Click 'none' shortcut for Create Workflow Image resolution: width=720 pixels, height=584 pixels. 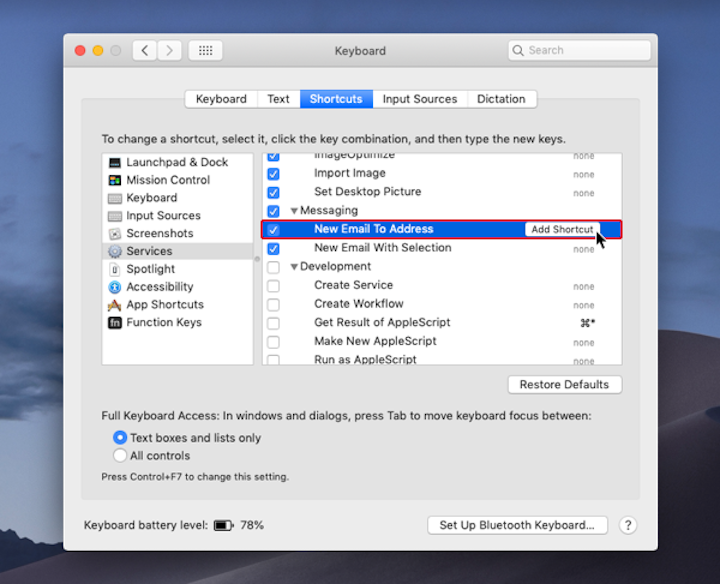click(584, 305)
